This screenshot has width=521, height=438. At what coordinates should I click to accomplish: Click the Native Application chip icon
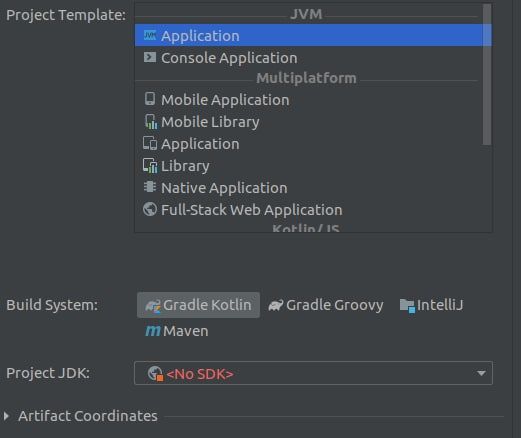pyautogui.click(x=150, y=187)
